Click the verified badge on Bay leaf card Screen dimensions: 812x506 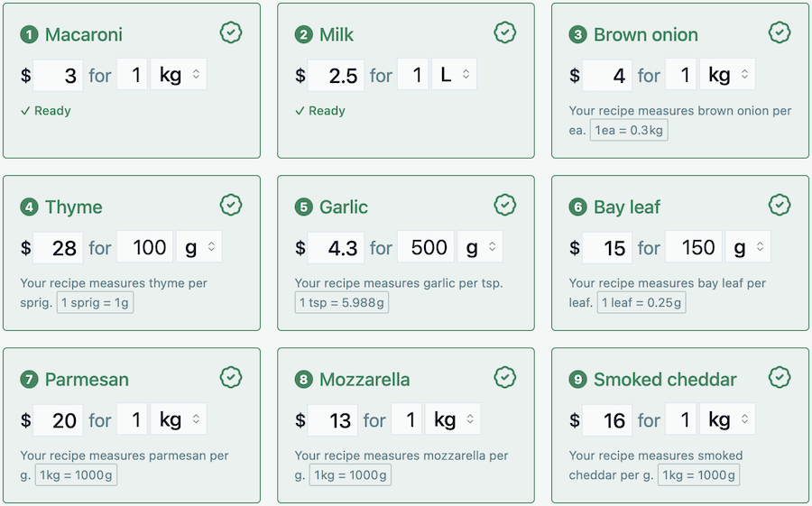780,206
